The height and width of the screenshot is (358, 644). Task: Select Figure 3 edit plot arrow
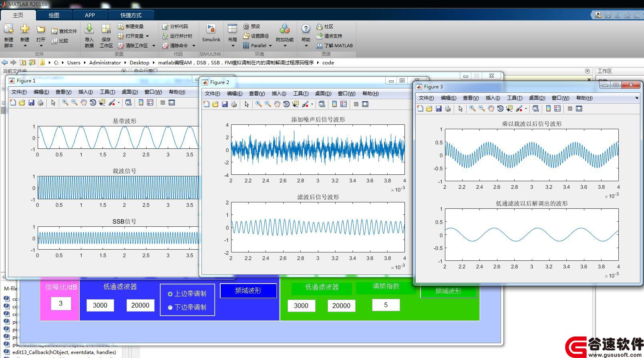[461, 108]
